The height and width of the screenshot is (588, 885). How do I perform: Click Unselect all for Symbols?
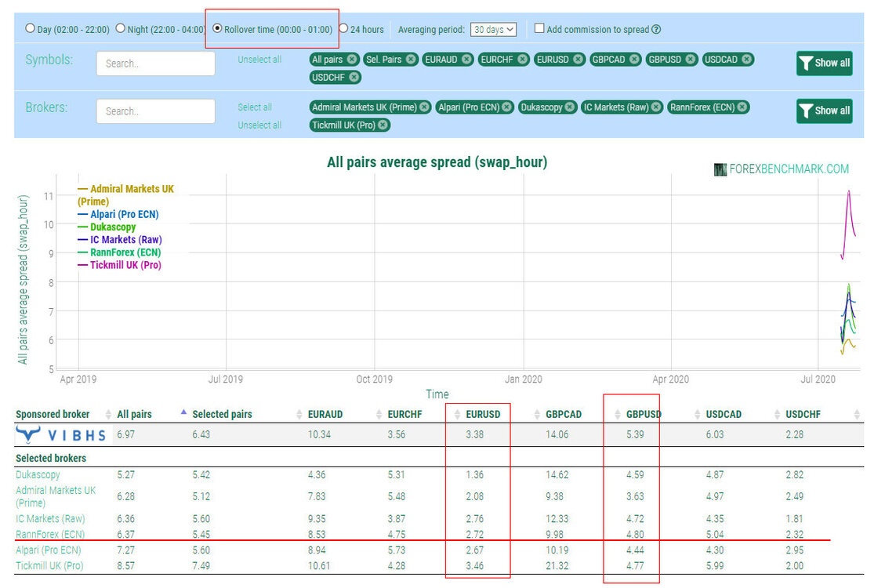259,60
